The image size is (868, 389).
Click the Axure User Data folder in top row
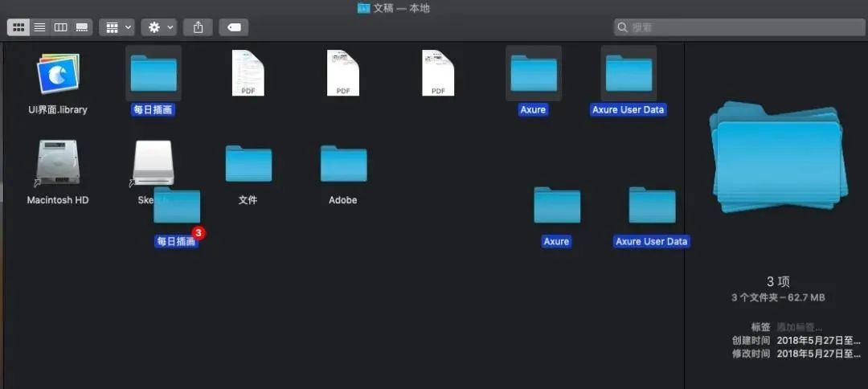pos(628,73)
